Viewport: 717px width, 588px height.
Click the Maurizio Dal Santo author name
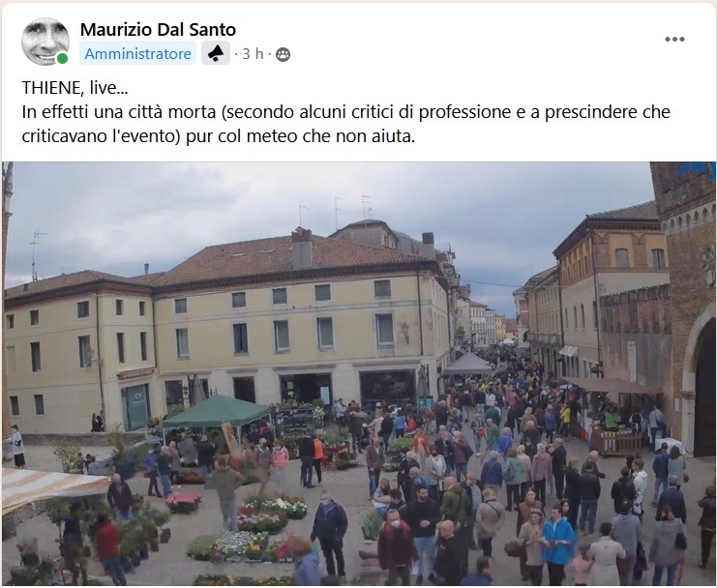pyautogui.click(x=158, y=30)
